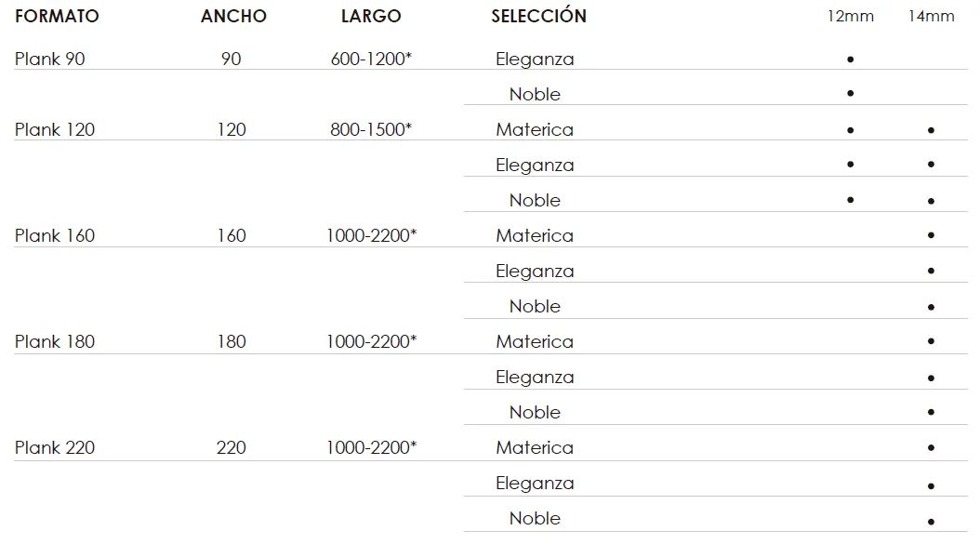Click the LARGO column header
The width and height of the screenshot is (980, 544).
coord(371,16)
